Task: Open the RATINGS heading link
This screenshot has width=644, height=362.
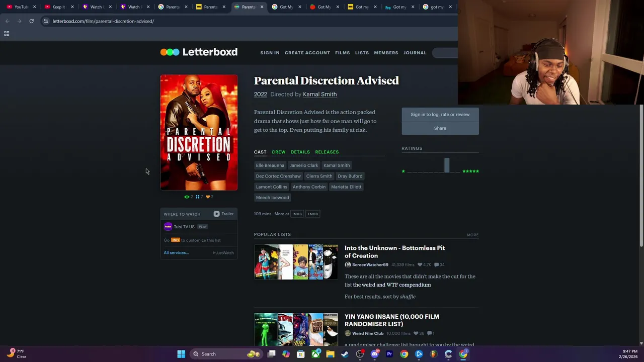Action: [412, 148]
